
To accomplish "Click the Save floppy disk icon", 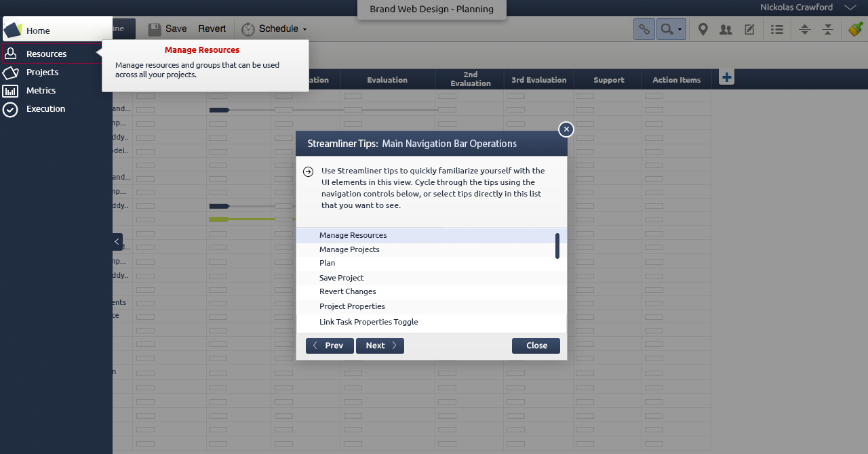I will click(x=155, y=29).
